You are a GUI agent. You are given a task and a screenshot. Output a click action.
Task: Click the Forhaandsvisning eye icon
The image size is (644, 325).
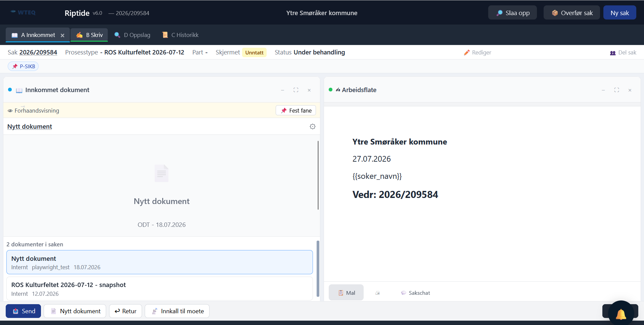[x=10, y=111]
